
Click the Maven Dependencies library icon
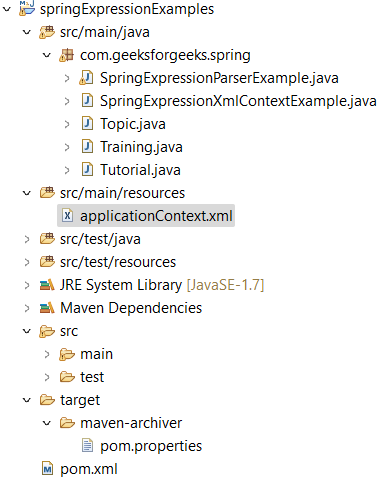click(x=47, y=308)
